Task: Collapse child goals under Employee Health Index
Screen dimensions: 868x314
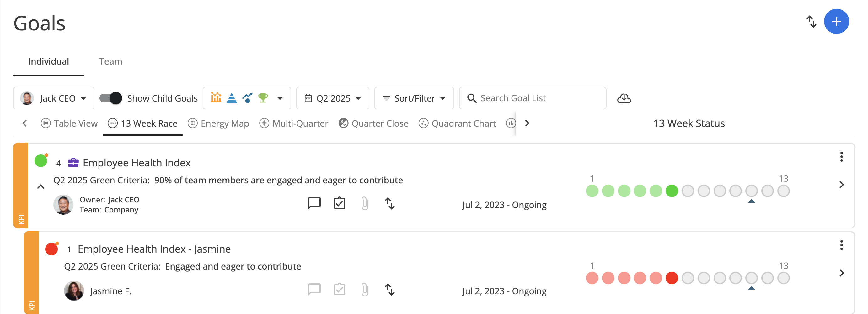Action: point(41,186)
